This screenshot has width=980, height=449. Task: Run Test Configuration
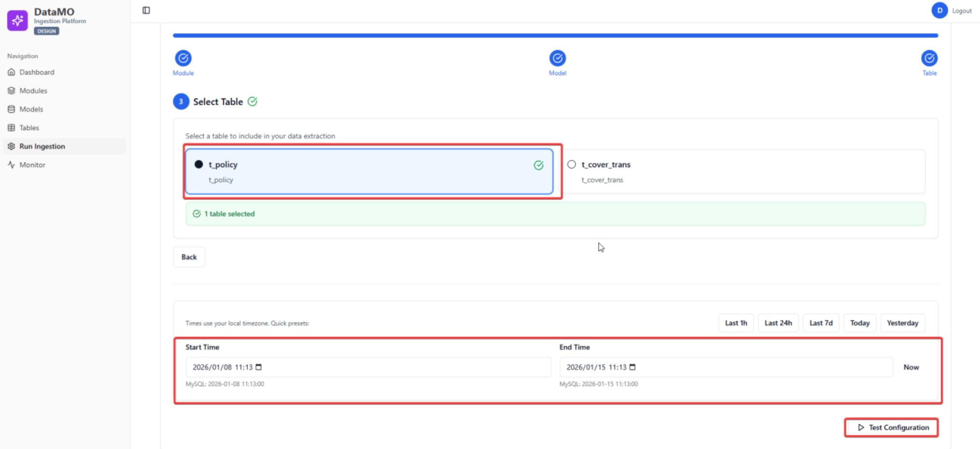pos(891,427)
